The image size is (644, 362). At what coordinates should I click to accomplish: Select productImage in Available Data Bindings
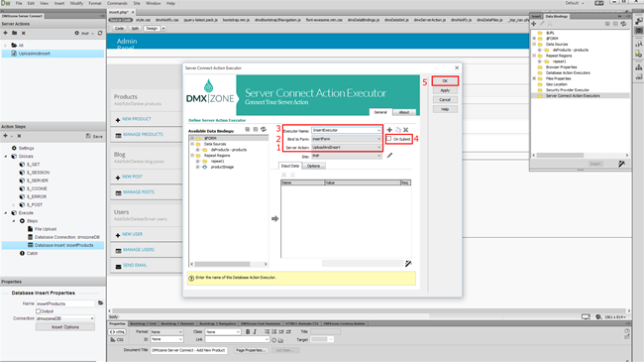(x=222, y=167)
